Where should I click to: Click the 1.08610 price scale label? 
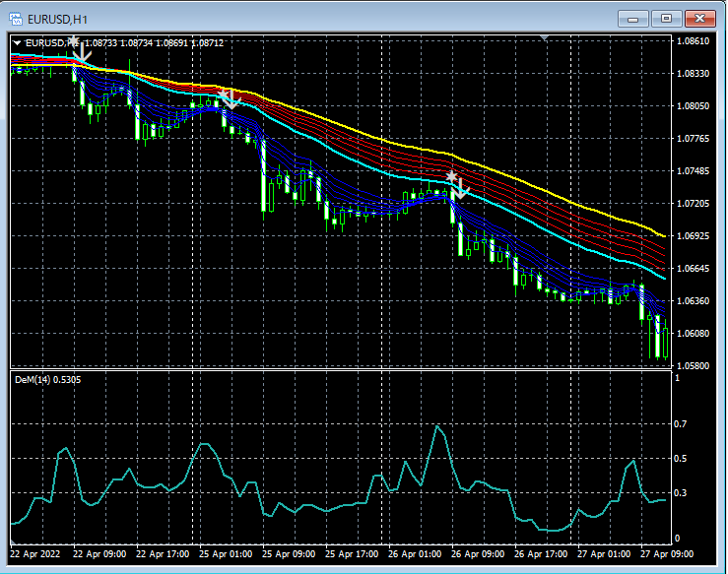click(694, 40)
